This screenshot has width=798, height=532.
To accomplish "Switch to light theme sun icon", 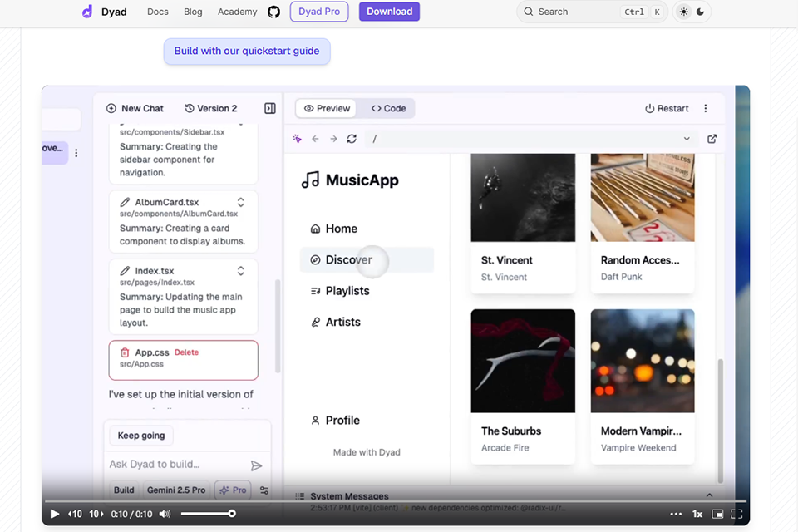I will (x=683, y=12).
